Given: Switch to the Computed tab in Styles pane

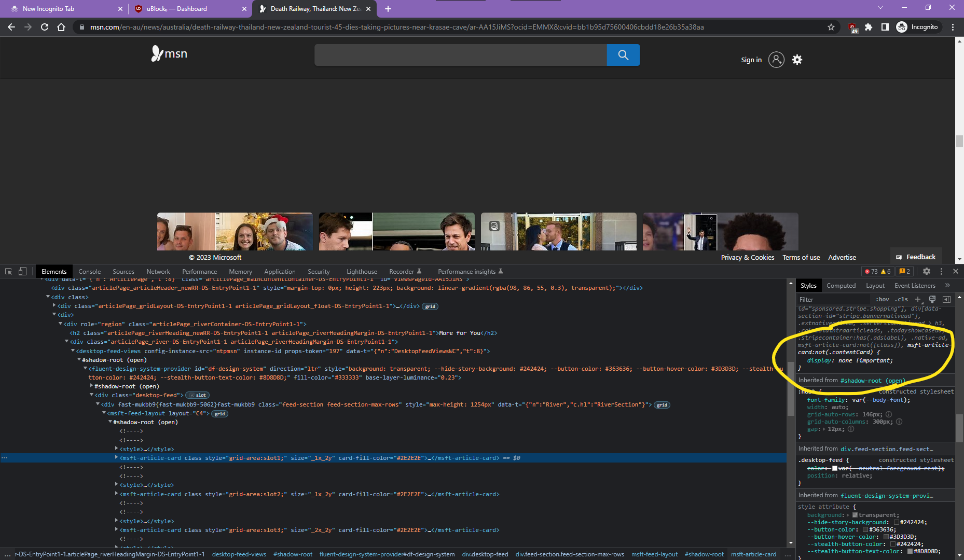Looking at the screenshot, I should point(841,285).
